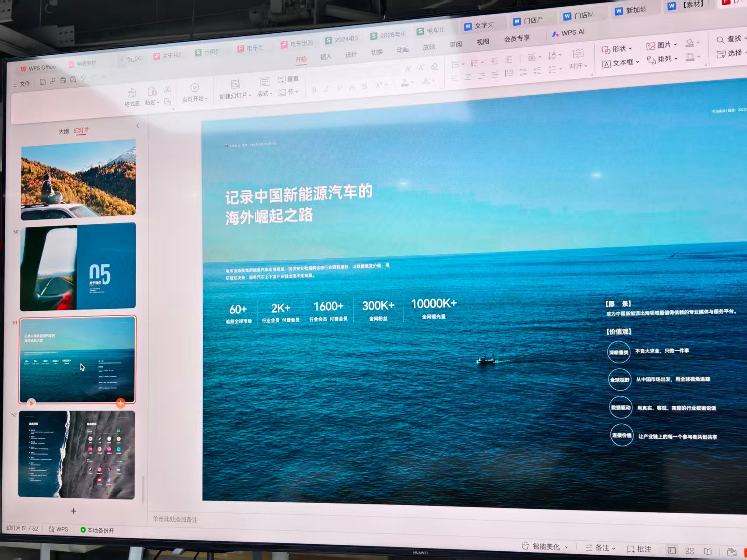This screenshot has height=560, width=747.
Task: Click the Text Box (文本框) icon
Action: pos(620,63)
